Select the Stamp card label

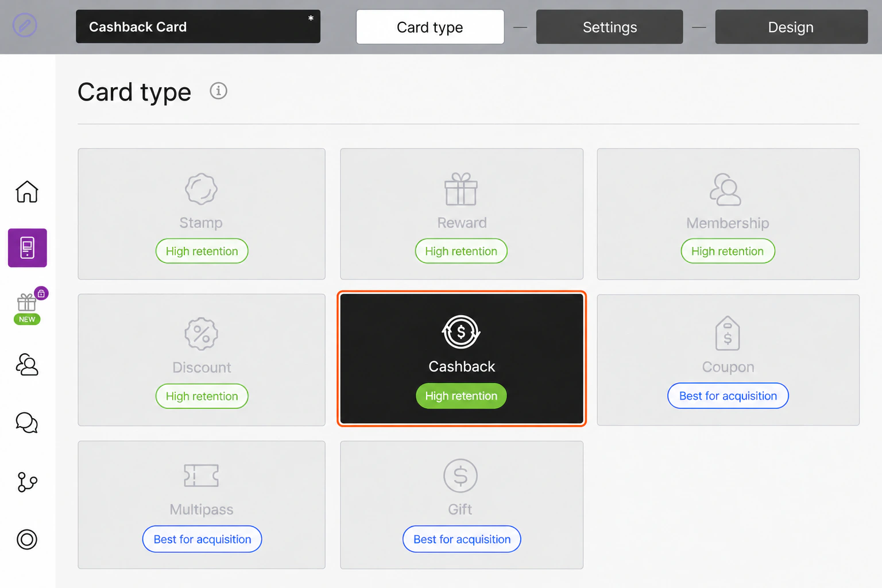pyautogui.click(x=201, y=223)
